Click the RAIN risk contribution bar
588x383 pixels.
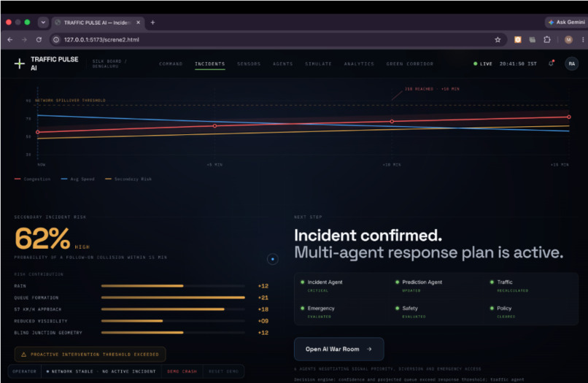coord(172,286)
